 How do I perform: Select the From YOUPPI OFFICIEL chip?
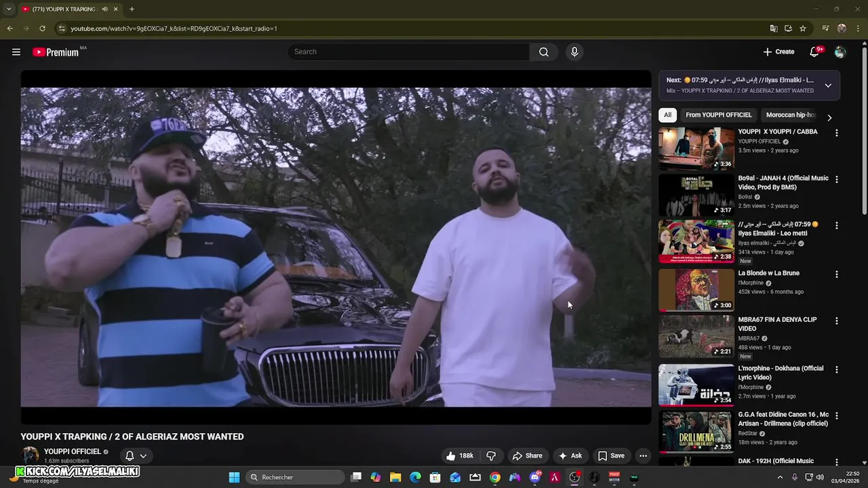(718, 115)
